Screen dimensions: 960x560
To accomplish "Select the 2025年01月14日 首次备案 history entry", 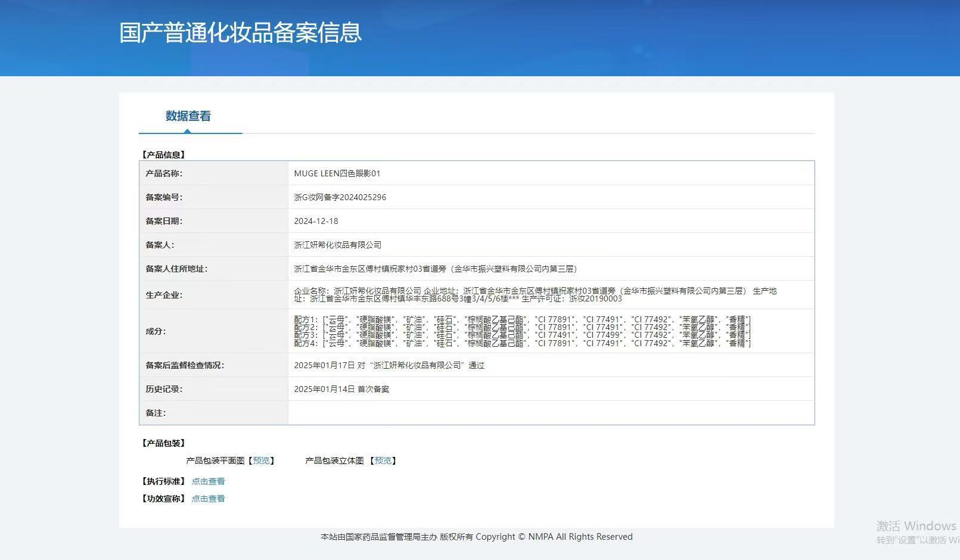I will click(x=341, y=389).
